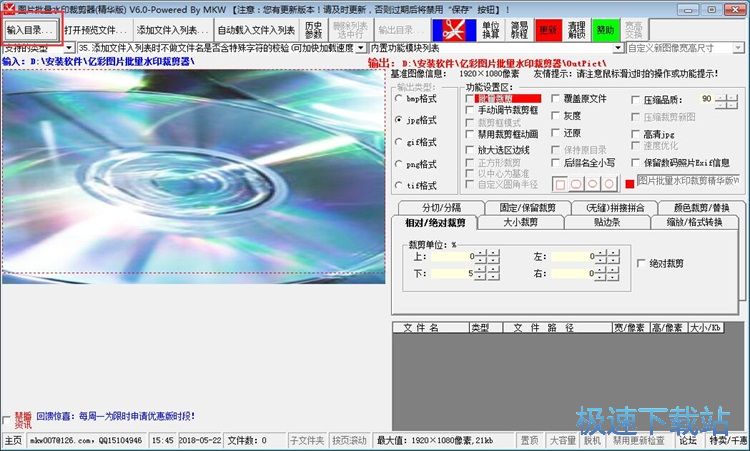Click the CD preview image

(x=193, y=176)
